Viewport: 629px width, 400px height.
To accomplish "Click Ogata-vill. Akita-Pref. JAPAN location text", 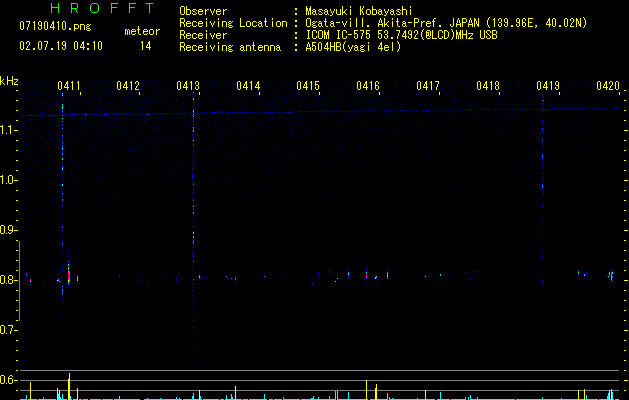I will pos(446,23).
